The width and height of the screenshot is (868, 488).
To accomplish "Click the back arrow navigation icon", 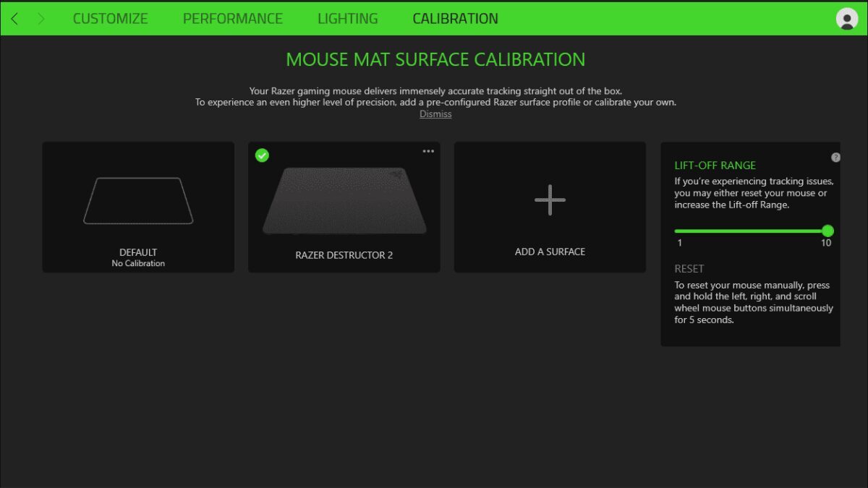I will pos(14,19).
